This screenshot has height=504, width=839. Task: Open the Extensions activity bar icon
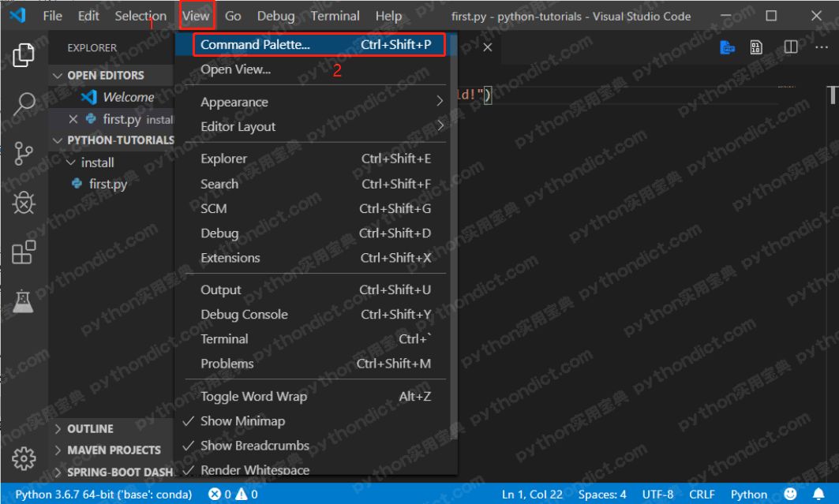point(24,252)
